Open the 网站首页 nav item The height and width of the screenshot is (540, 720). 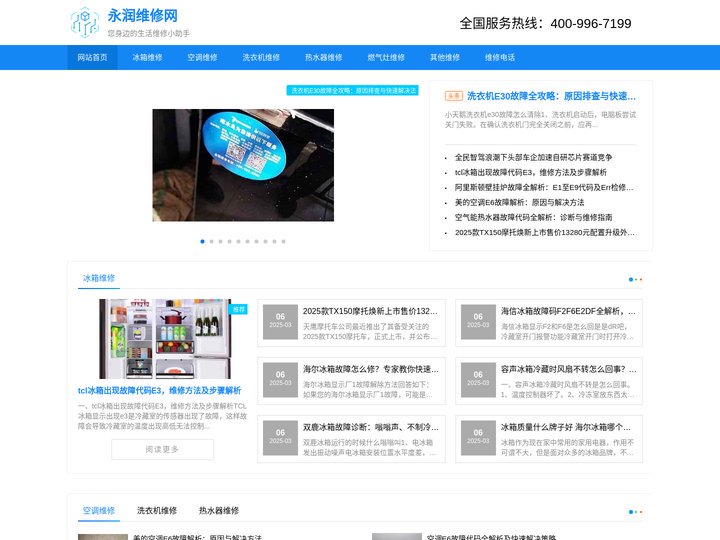click(x=92, y=57)
